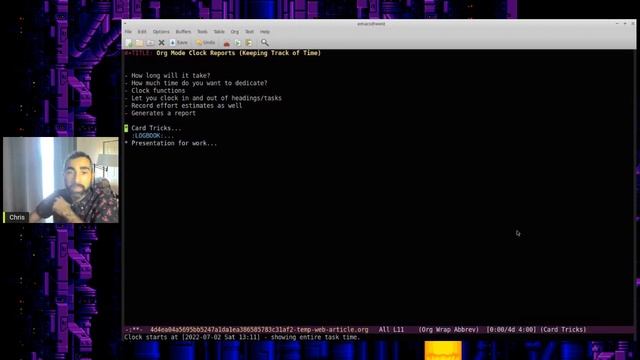Click the Search magnifier toolbar icon
Image resolution: width=640 pixels, height=360 pixels.
pyautogui.click(x=264, y=42)
